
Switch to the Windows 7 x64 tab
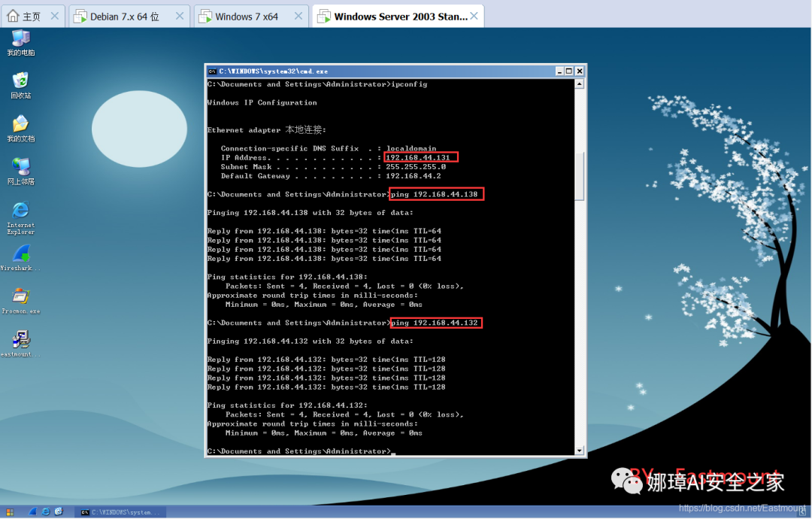coord(251,16)
